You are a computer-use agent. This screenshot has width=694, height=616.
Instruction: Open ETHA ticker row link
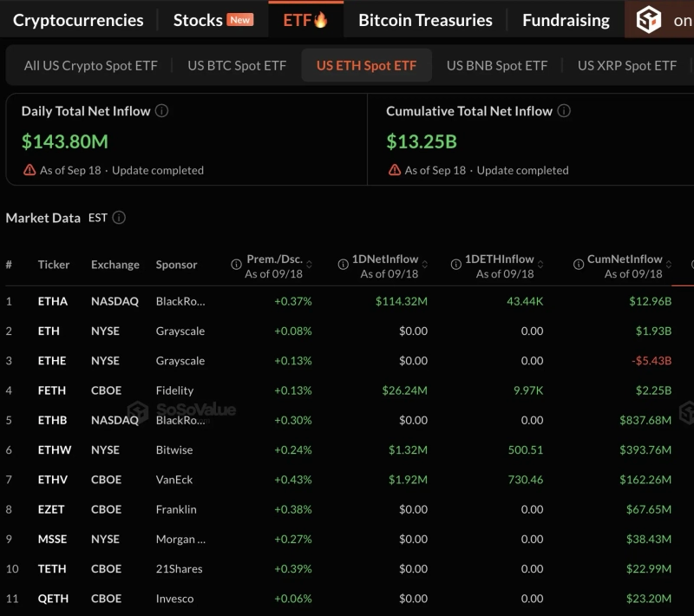click(53, 301)
